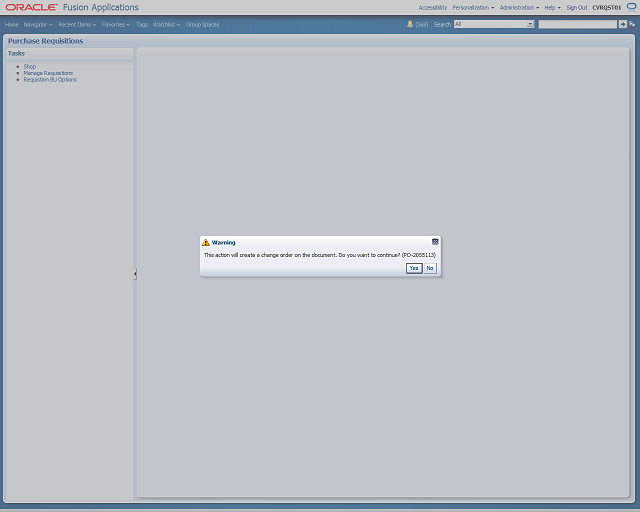
Task: Click the CVRQST01 username text
Action: coord(607,7)
